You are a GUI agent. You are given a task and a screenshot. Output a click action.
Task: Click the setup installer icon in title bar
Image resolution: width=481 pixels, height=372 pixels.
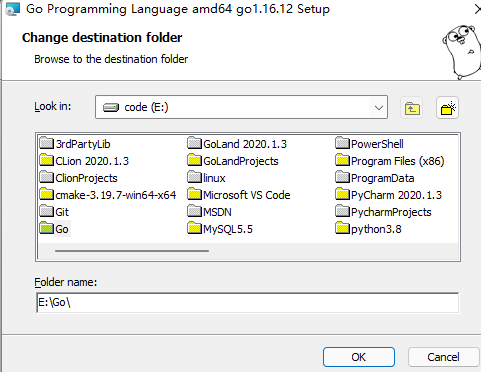point(12,9)
